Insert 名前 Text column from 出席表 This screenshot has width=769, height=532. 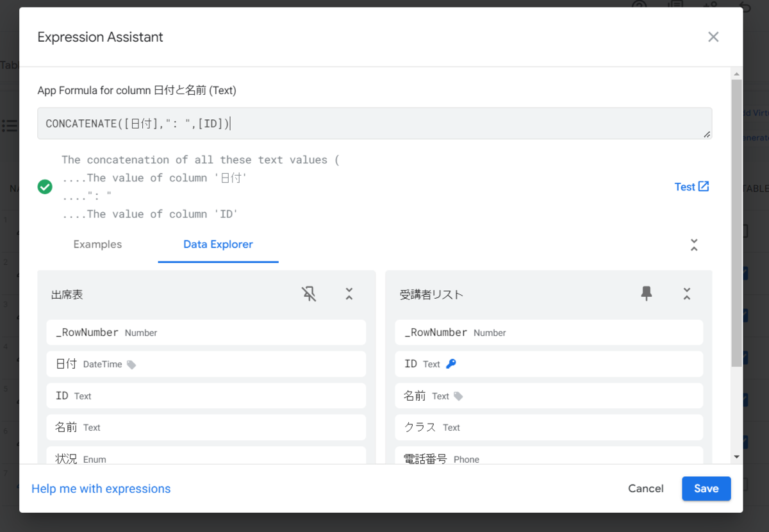206,428
